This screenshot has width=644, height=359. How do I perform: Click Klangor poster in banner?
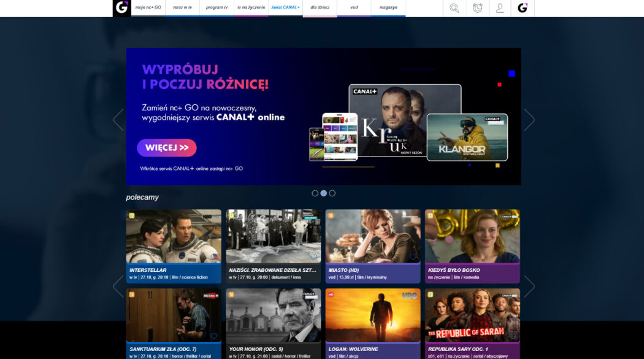click(x=467, y=137)
